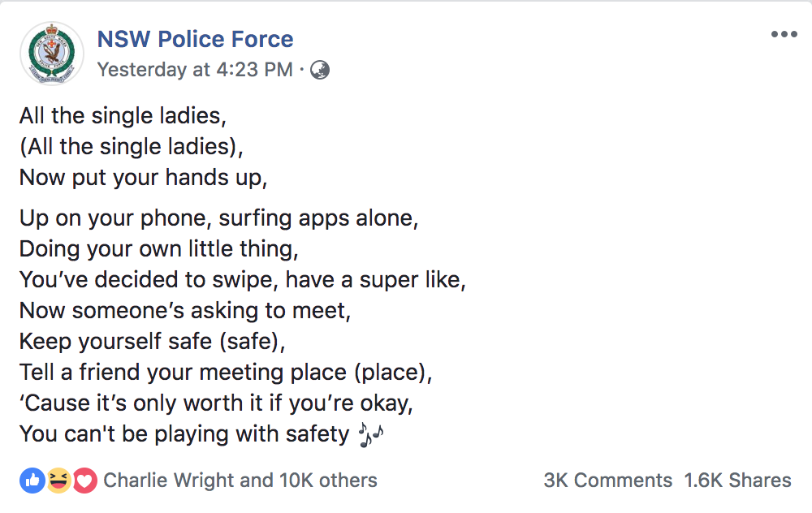View the 3K Comments
Screen dimensions: 812x513
[607, 481]
